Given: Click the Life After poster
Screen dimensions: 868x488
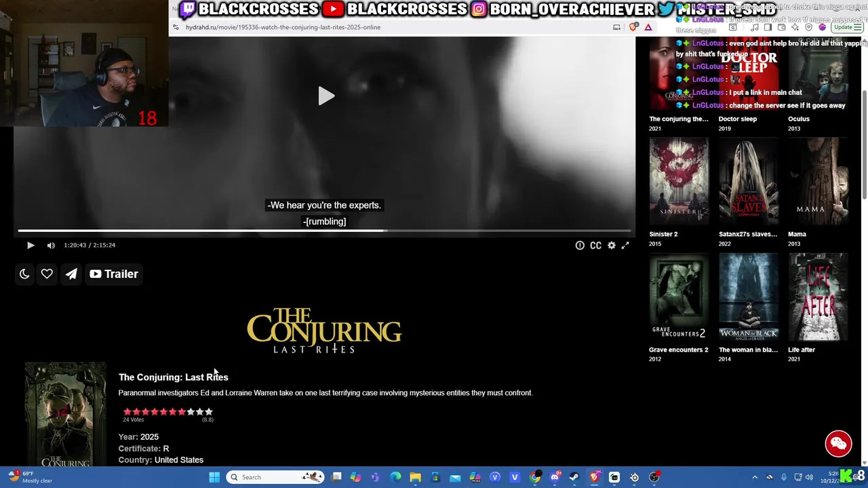Looking at the screenshot, I should [818, 297].
